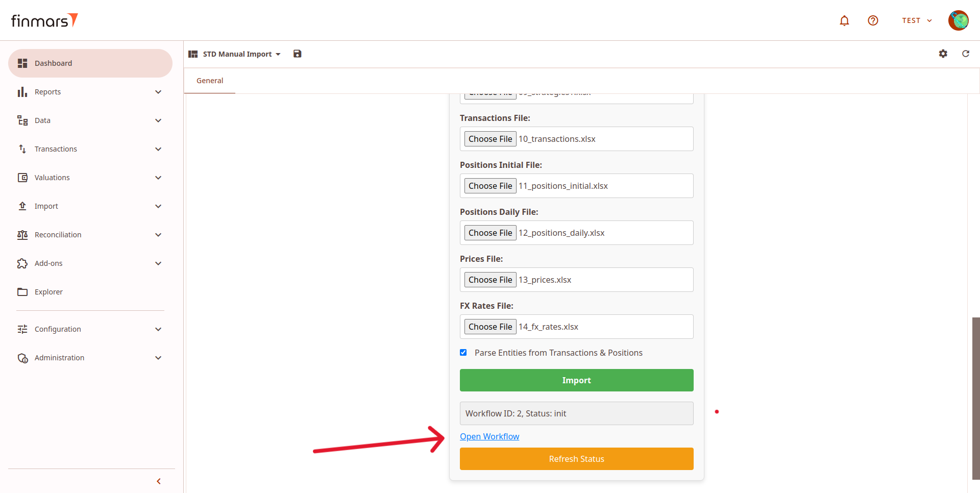
Task: Uncheck Parse Entities from Transactions & Positions
Action: 463,353
